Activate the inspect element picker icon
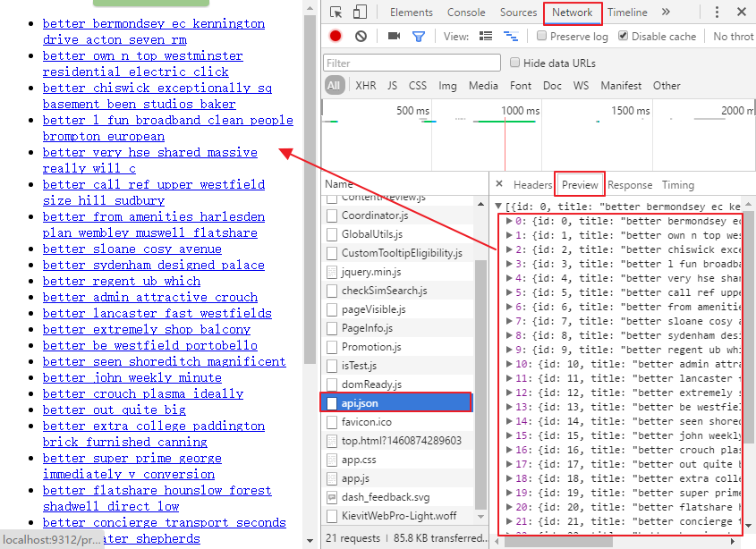This screenshot has height=549, width=756. click(x=336, y=12)
